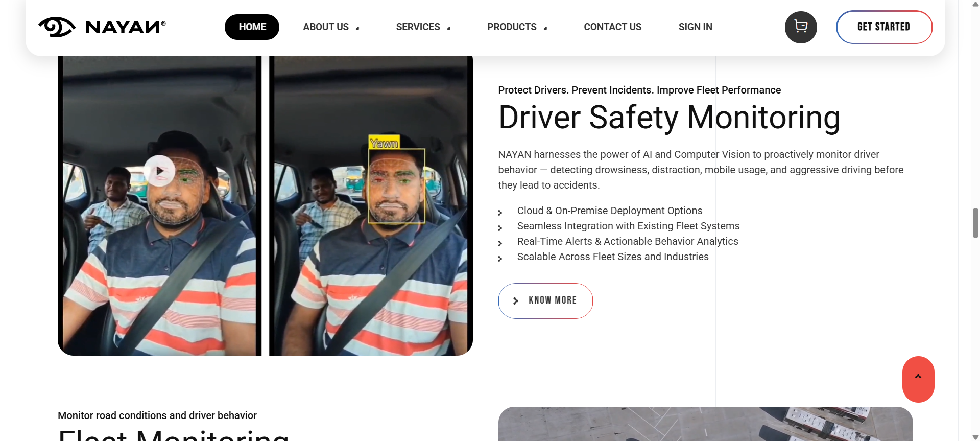Image resolution: width=980 pixels, height=441 pixels.
Task: Click the Fleet Monitoring heading
Action: [174, 434]
